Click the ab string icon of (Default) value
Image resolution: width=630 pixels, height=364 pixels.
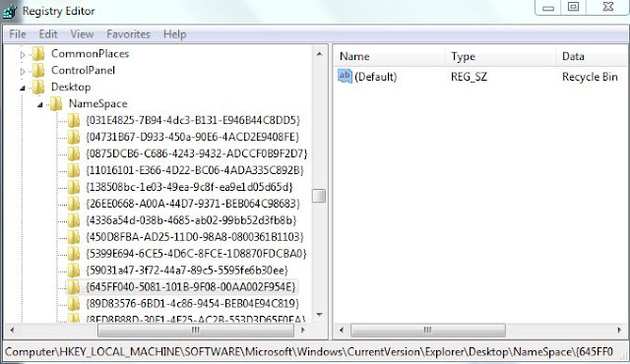pyautogui.click(x=346, y=76)
